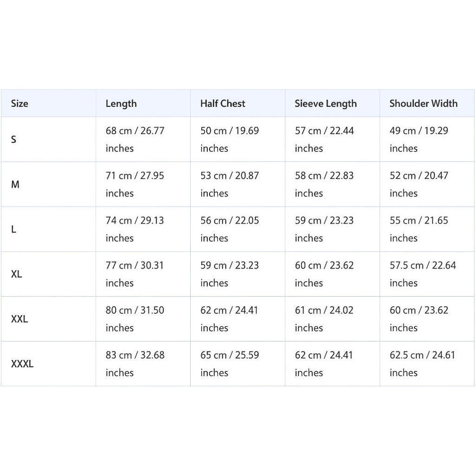Click the 61 cm sleeve length cell

[332, 319]
